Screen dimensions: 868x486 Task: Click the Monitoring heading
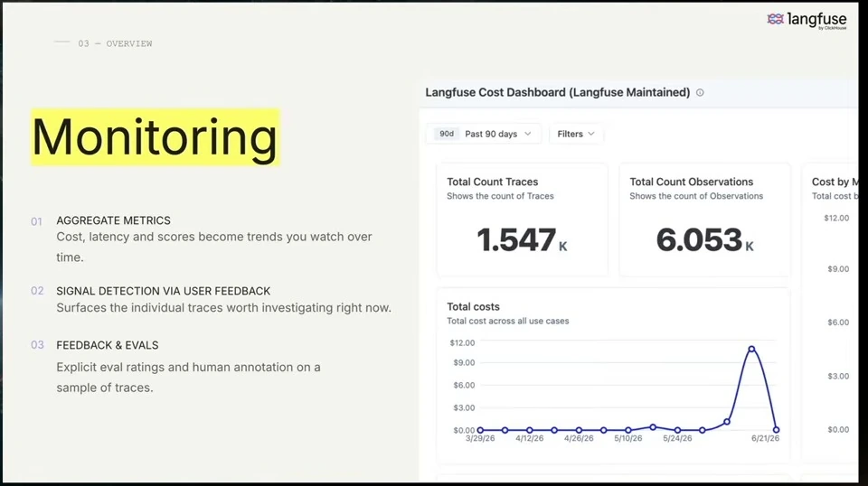pyautogui.click(x=155, y=137)
